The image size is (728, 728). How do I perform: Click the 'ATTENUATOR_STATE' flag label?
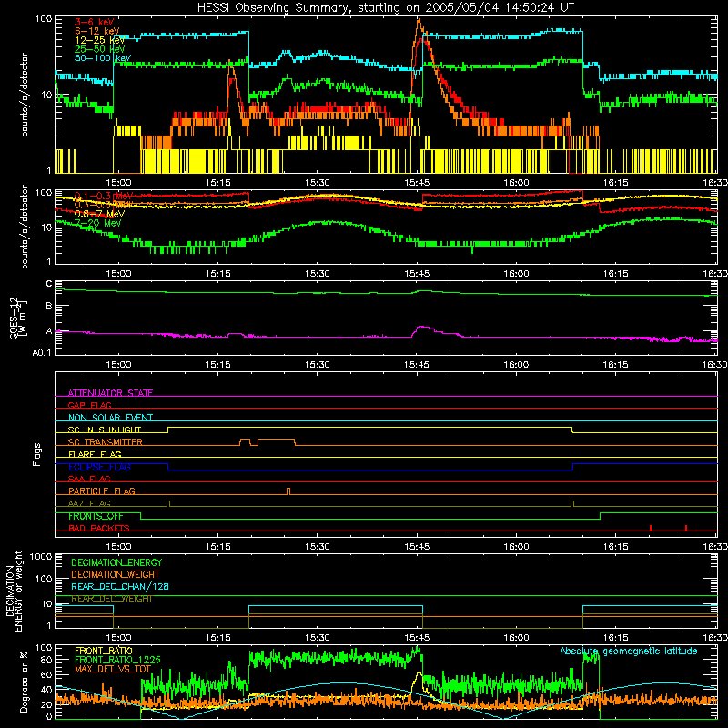click(x=110, y=393)
